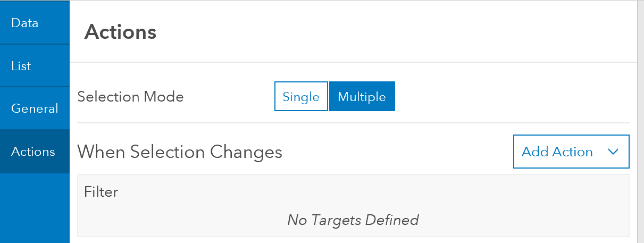Open the Add Action dropdown
Screen dimensions: 644x243
click(x=571, y=152)
